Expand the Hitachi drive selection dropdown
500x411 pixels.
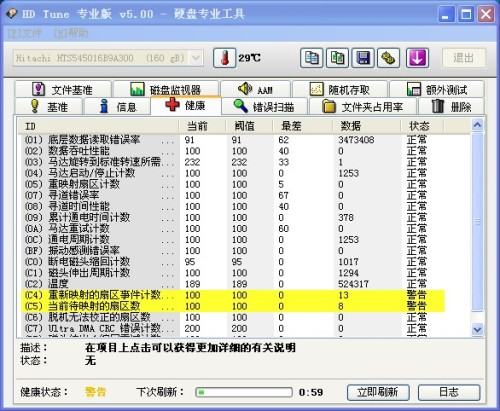tap(196, 58)
